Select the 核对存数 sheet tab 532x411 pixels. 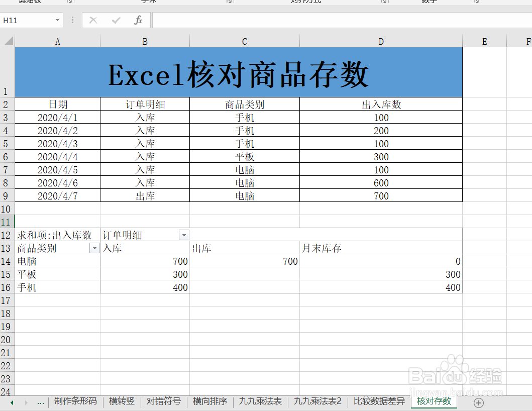coord(434,401)
